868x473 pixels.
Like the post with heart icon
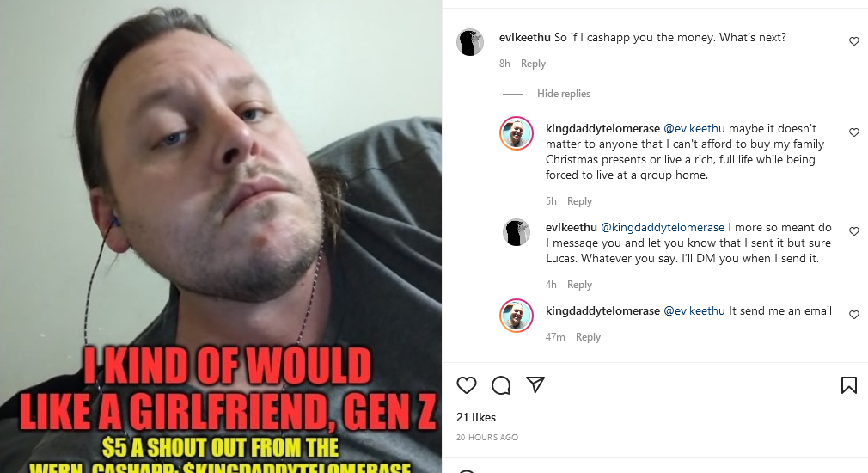point(466,385)
